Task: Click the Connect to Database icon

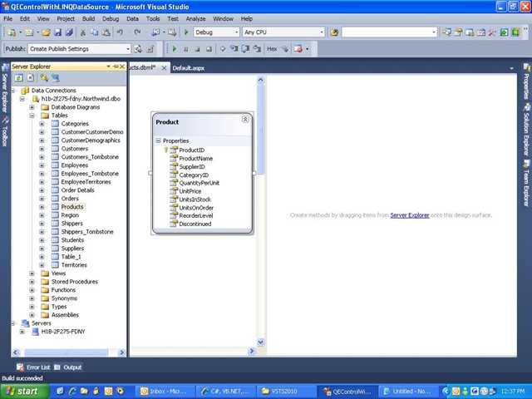Action: tap(44, 77)
